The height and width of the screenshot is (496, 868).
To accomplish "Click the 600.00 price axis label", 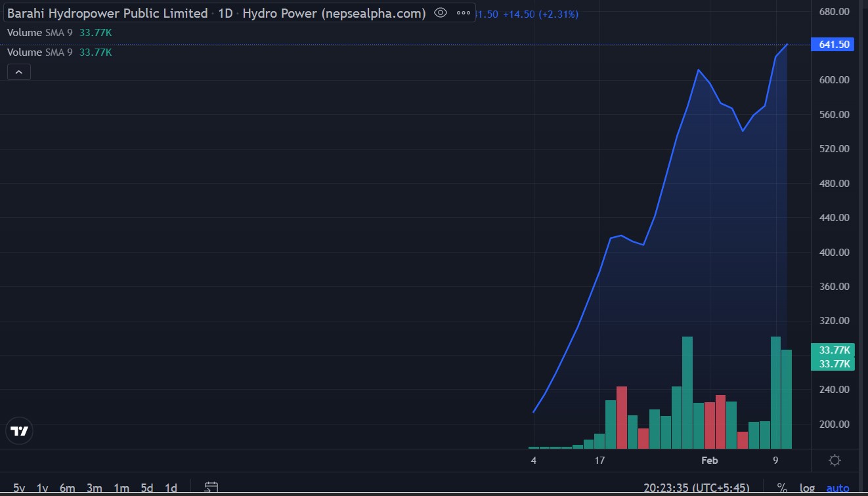I will [835, 80].
